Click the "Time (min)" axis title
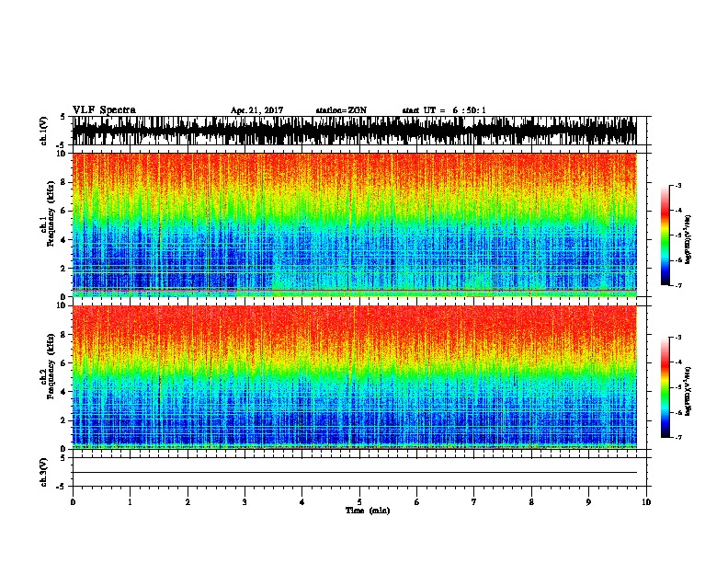The height and width of the screenshot is (563, 728). [x=368, y=511]
